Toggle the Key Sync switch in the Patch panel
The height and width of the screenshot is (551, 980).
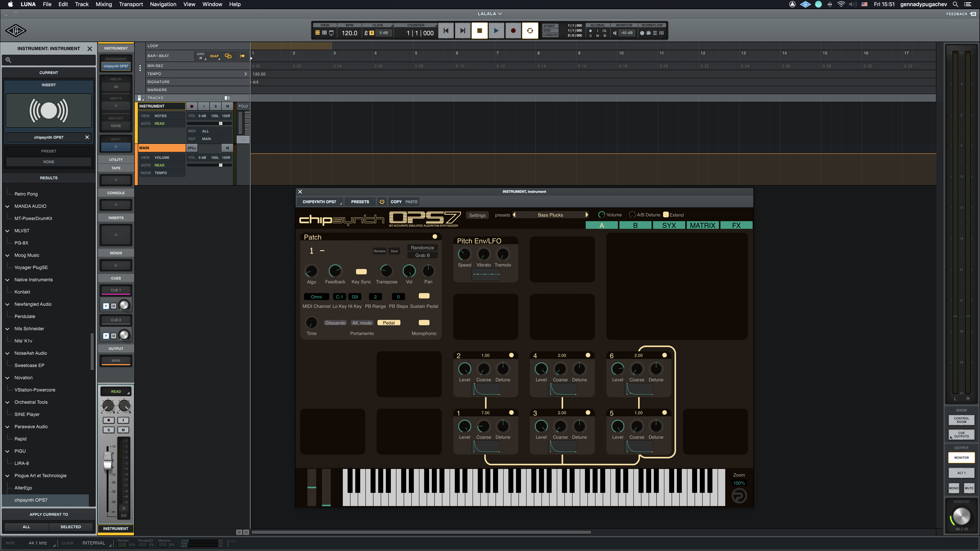(361, 271)
